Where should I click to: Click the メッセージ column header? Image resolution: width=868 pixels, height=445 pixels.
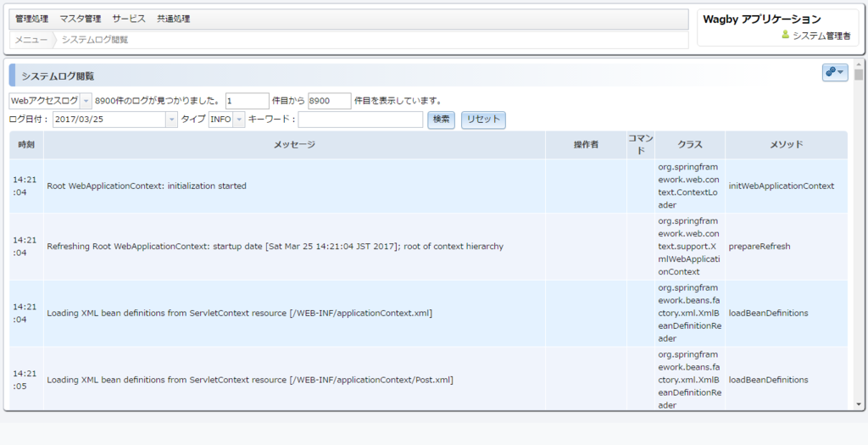(294, 145)
